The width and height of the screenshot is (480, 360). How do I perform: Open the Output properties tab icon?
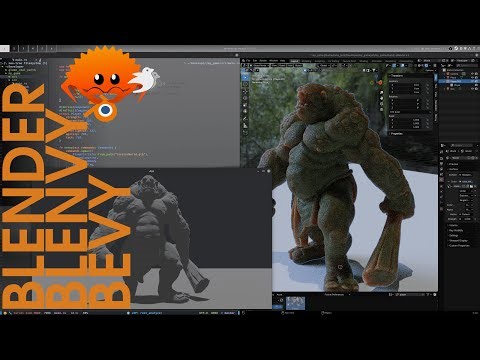click(442, 163)
